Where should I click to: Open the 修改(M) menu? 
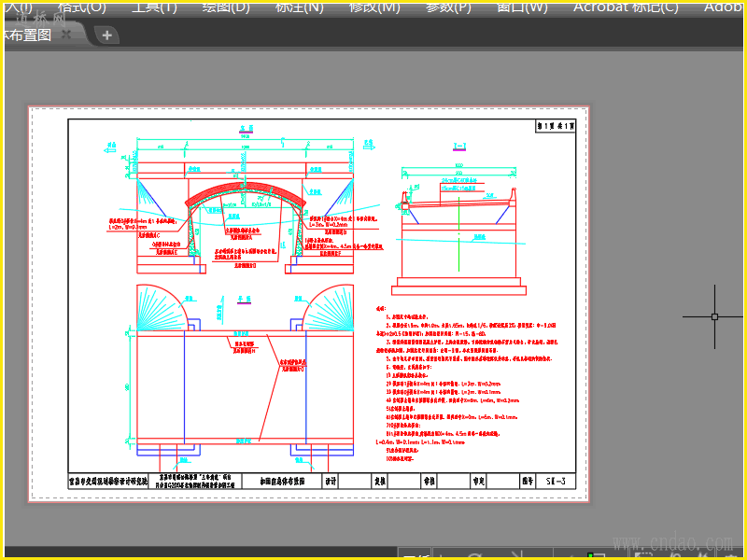(x=374, y=7)
